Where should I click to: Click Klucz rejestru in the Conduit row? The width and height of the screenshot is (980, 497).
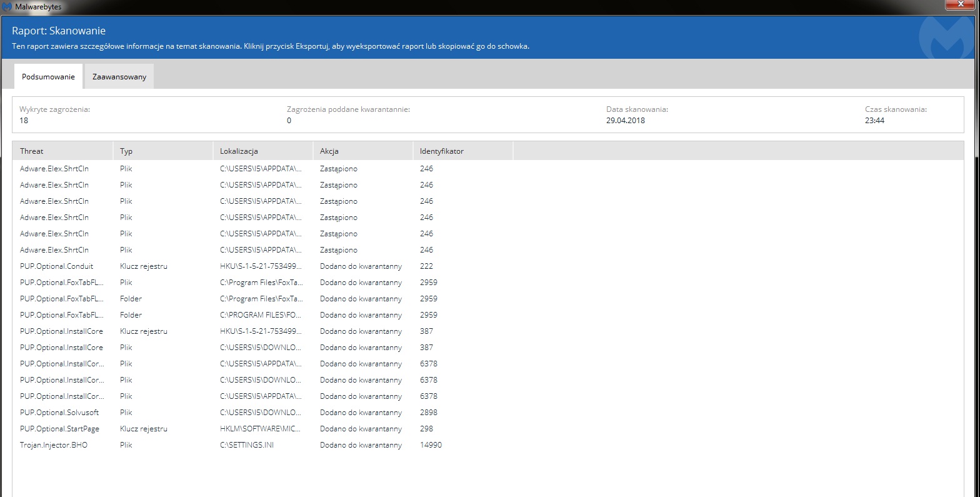coord(144,266)
